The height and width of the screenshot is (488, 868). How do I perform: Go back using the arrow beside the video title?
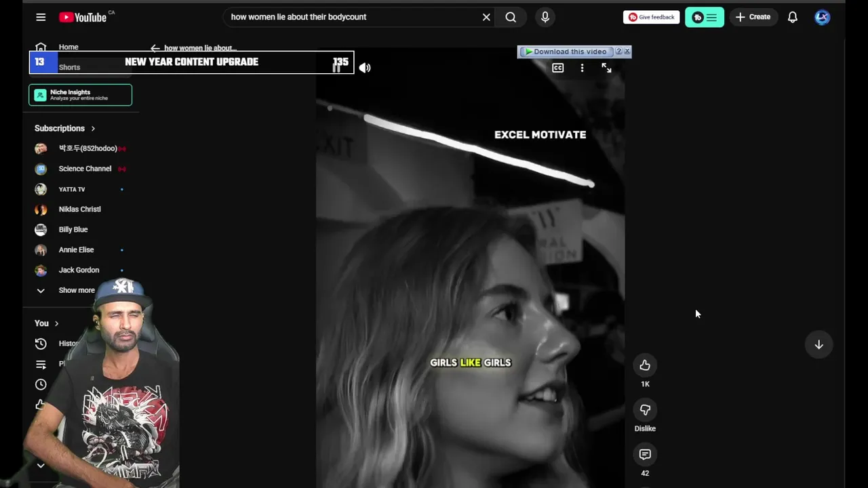(x=155, y=48)
